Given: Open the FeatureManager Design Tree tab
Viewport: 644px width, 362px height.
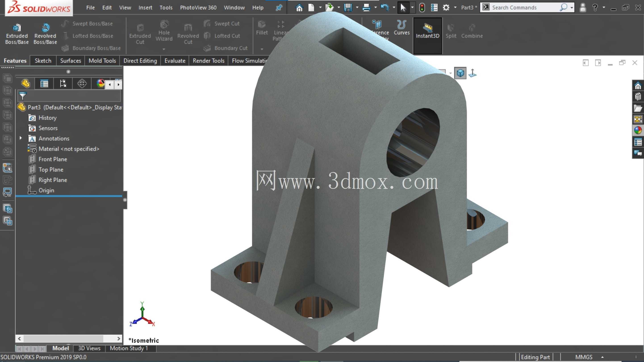Looking at the screenshot, I should click(25, 84).
